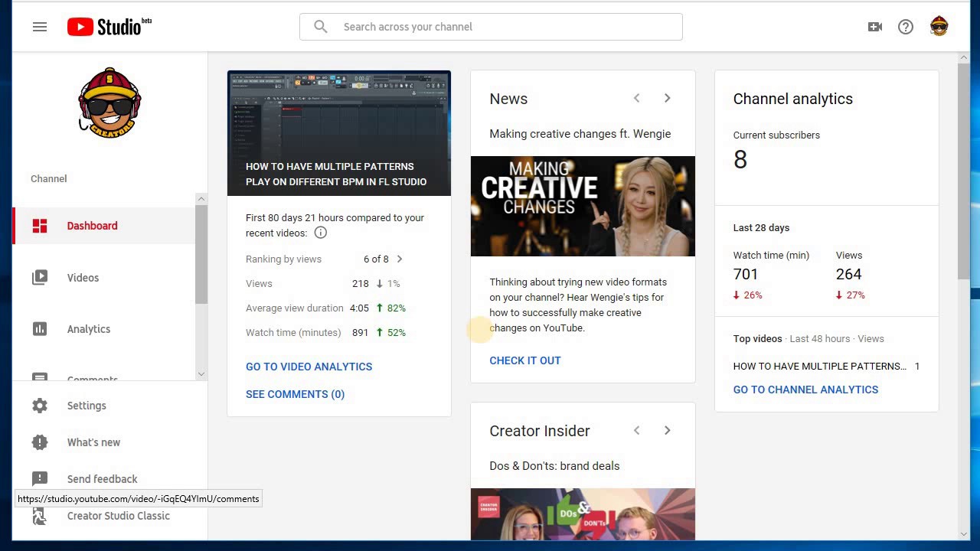This screenshot has height=551, width=980.
Task: Select Analytics in the sidebar
Action: click(x=103, y=329)
